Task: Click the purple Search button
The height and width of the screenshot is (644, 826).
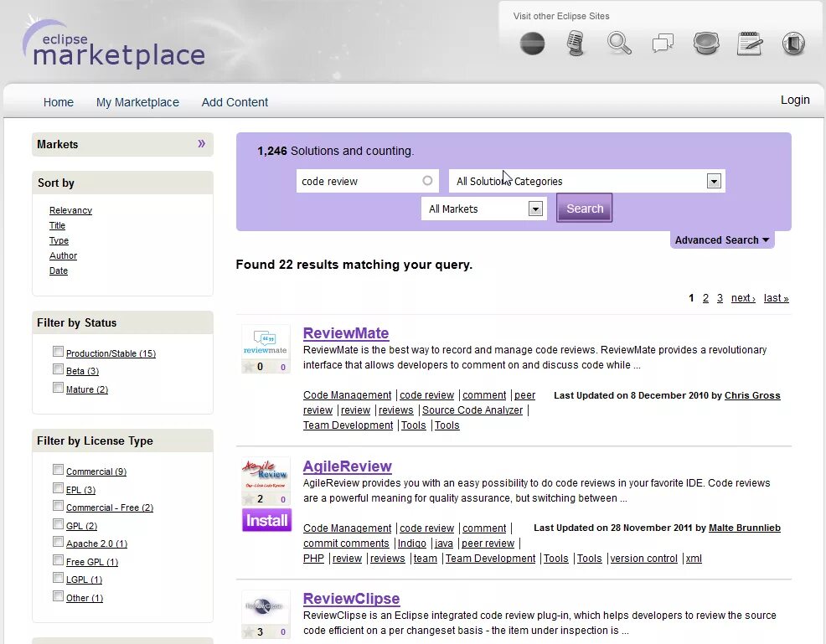Action: [584, 208]
